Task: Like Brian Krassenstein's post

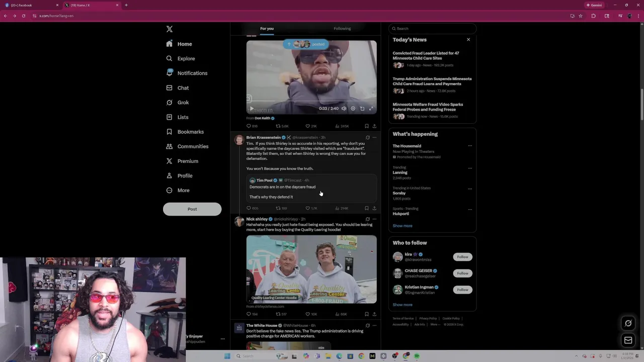Action: [311, 208]
